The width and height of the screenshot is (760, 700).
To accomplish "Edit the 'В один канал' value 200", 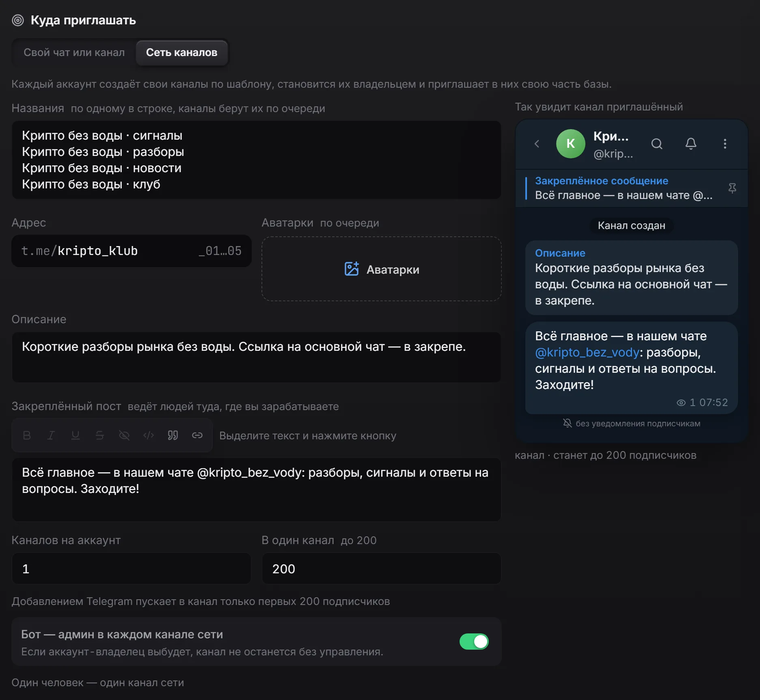I will pyautogui.click(x=381, y=568).
